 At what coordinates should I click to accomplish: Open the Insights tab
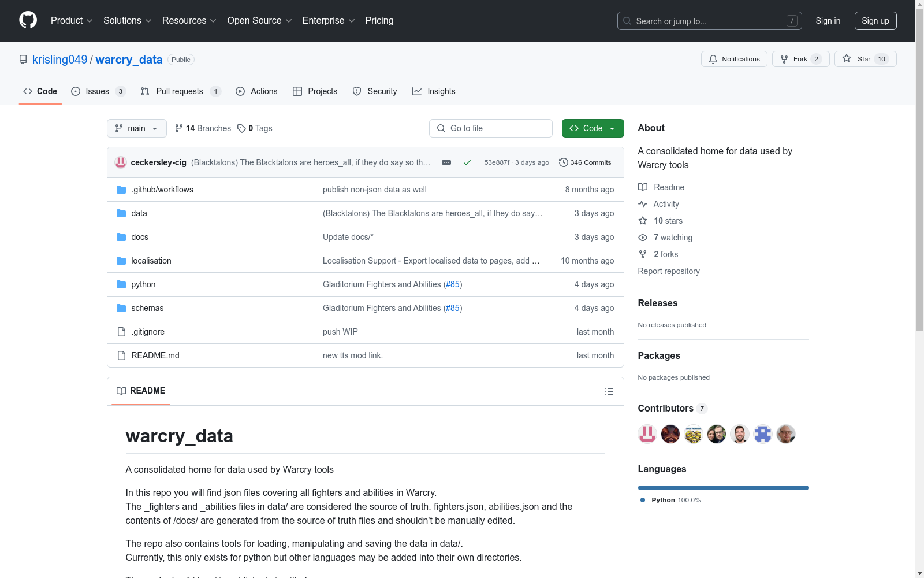click(434, 91)
